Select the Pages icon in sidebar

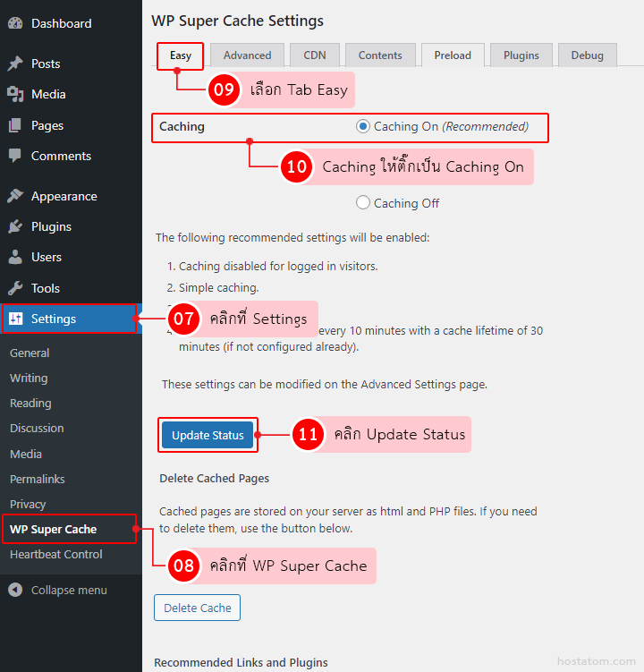pyautogui.click(x=15, y=125)
